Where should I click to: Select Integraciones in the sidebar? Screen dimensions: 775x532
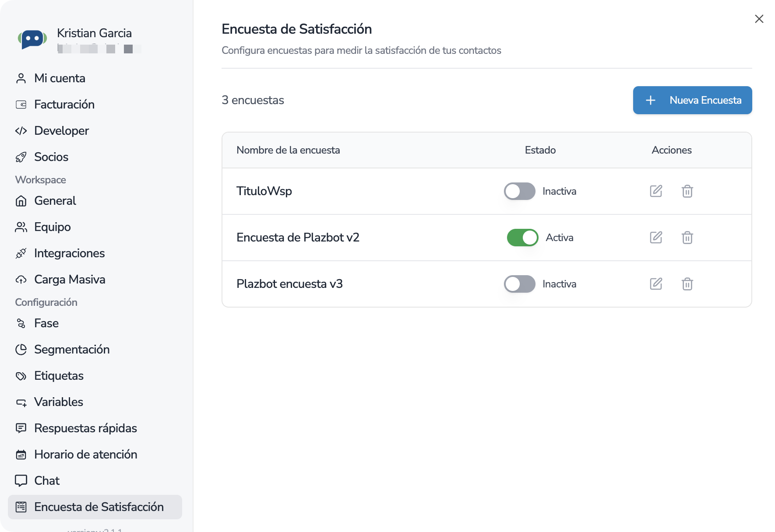click(x=69, y=253)
